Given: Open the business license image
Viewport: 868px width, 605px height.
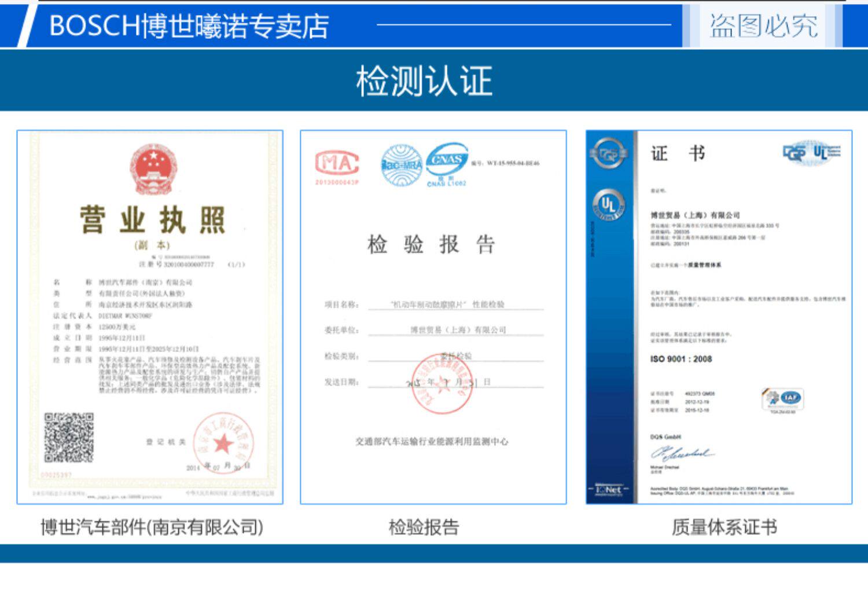Looking at the screenshot, I should pyautogui.click(x=150, y=317).
